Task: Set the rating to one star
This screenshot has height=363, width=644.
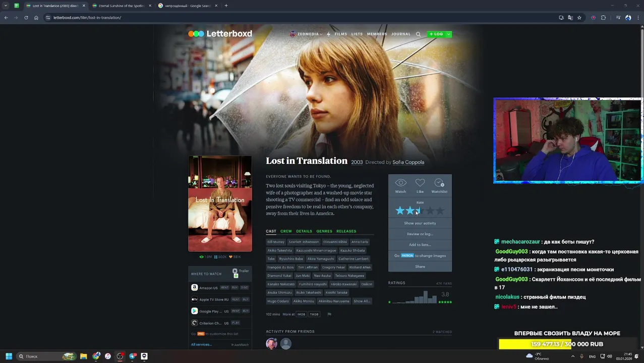Action: (x=400, y=211)
